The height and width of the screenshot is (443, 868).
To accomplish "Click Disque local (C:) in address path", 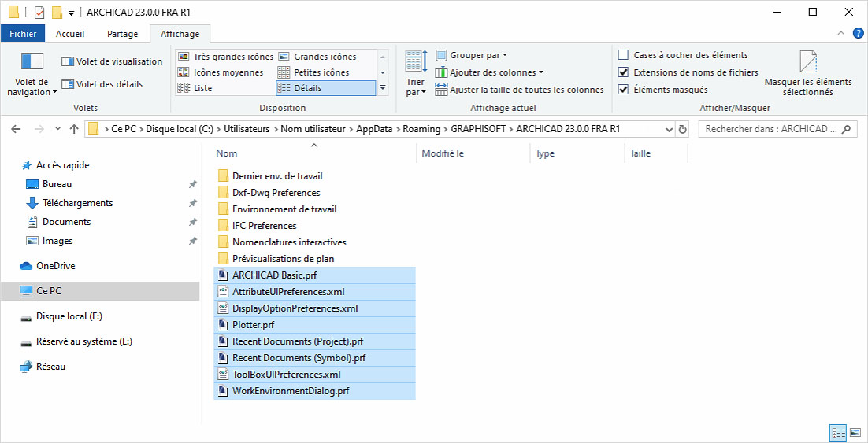I will (x=178, y=129).
